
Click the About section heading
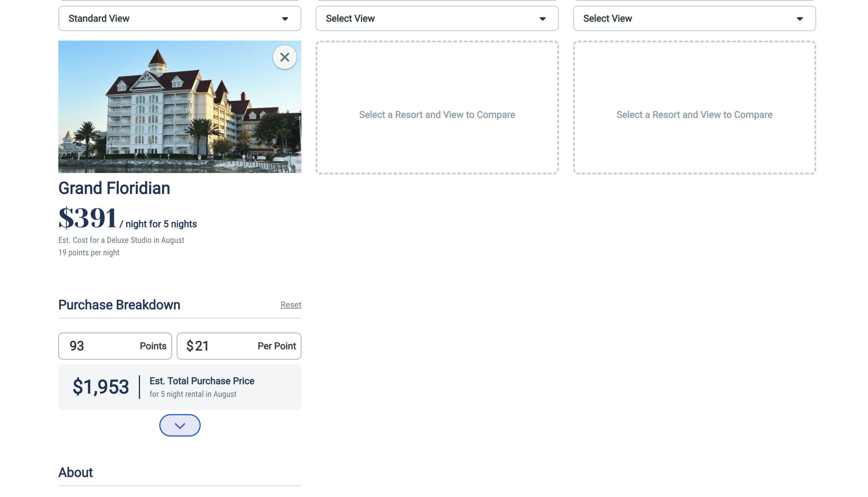tap(75, 472)
